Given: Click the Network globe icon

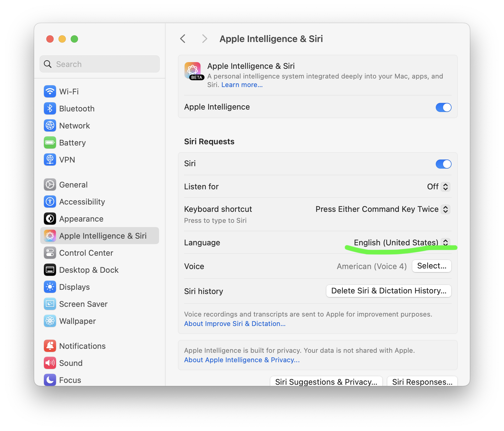Looking at the screenshot, I should (x=50, y=125).
